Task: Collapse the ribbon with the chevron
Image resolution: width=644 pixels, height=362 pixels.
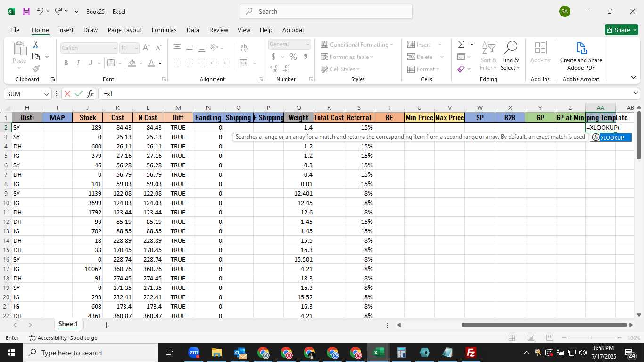Action: tap(633, 77)
